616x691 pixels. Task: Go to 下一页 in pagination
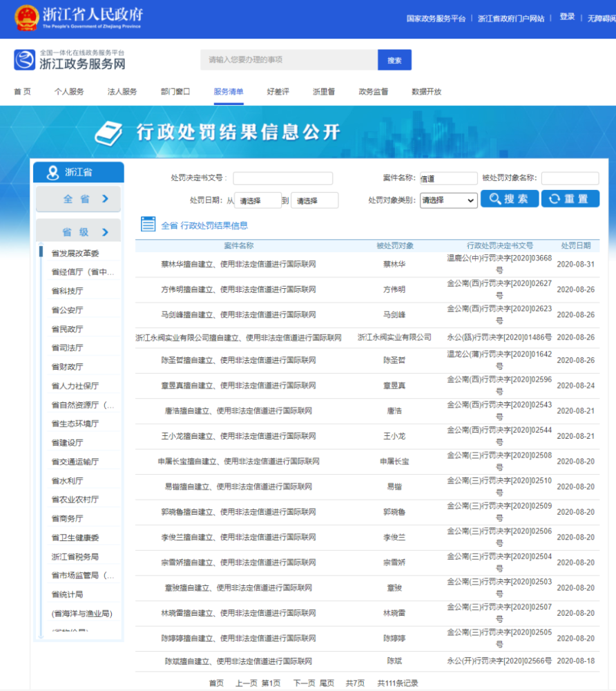(x=304, y=683)
